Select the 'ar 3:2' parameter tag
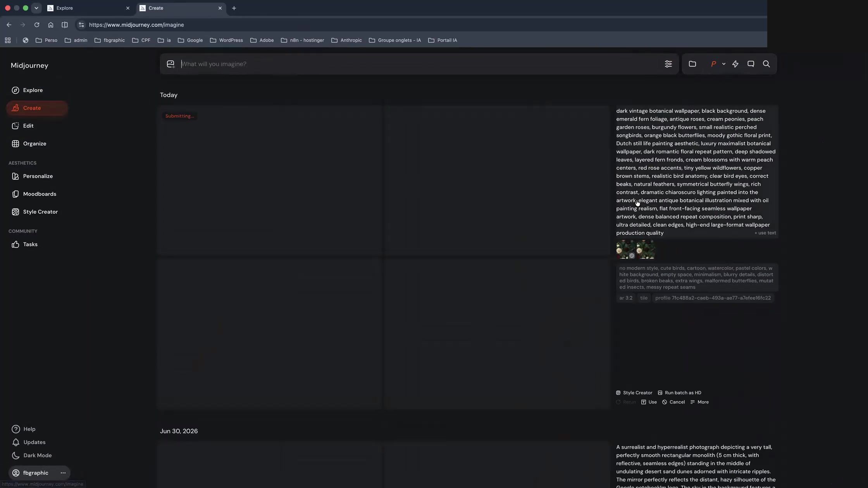The height and width of the screenshot is (488, 868). click(625, 298)
